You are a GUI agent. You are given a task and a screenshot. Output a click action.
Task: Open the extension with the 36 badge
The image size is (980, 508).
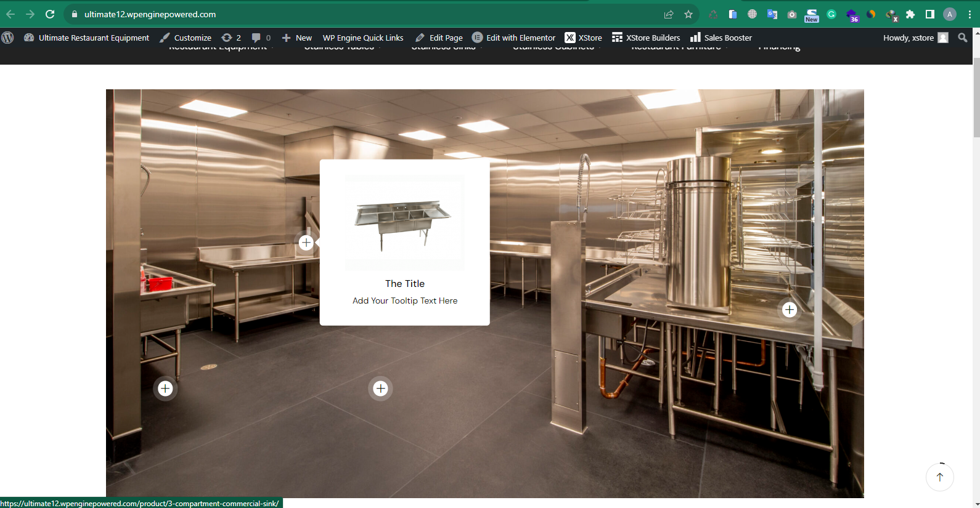point(852,15)
